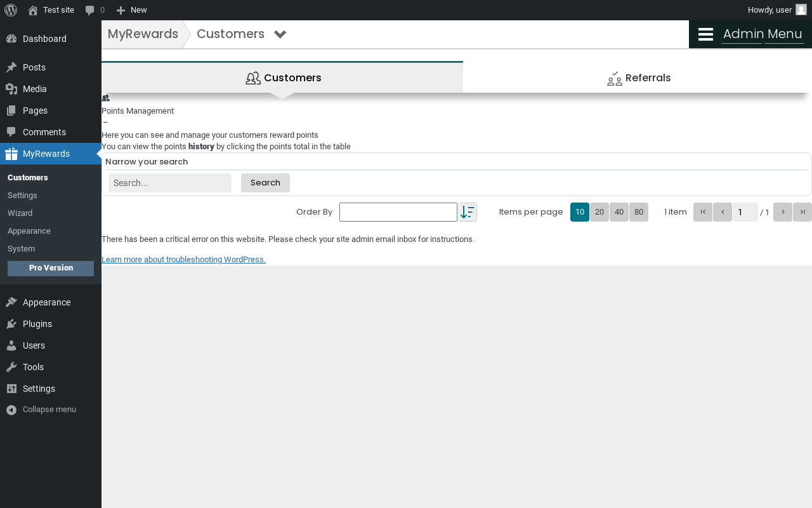
Task: Click the user avatar icon
Action: tap(801, 10)
